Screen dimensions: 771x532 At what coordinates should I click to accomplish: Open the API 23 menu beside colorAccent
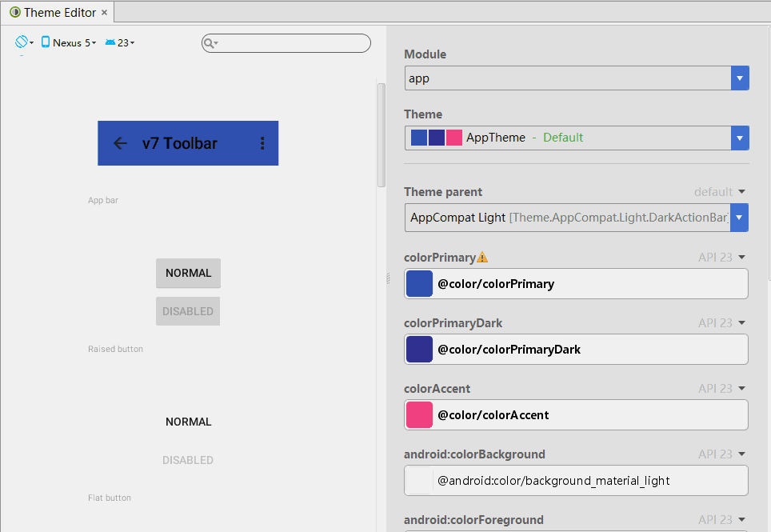click(721, 389)
